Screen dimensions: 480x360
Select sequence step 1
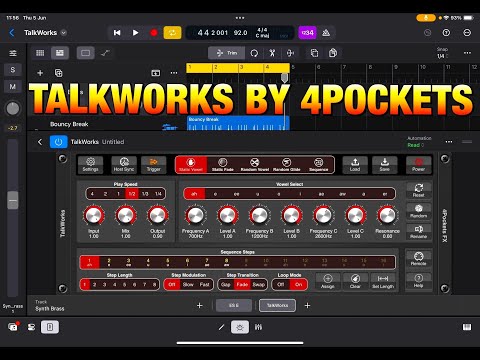point(89,262)
